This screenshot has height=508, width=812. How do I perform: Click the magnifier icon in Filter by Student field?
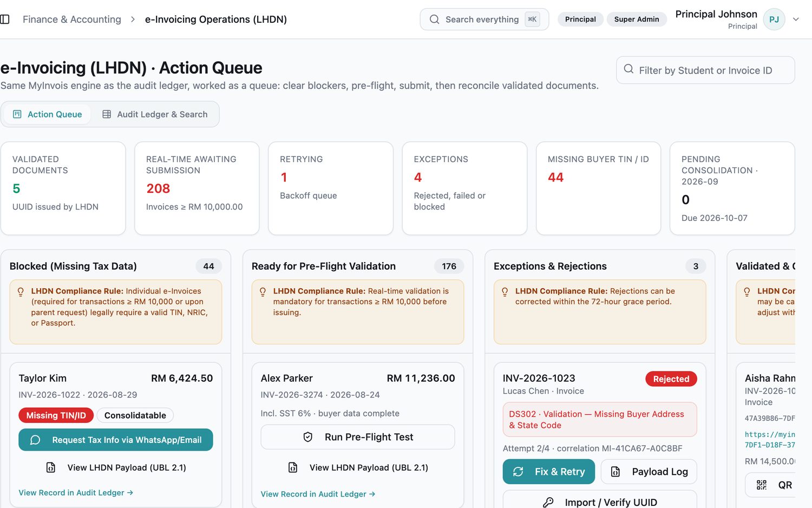[628, 69]
